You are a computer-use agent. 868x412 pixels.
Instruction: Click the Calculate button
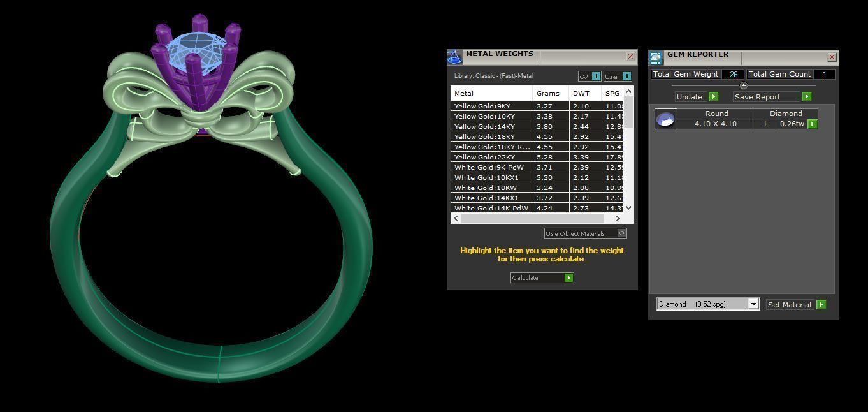click(x=542, y=278)
